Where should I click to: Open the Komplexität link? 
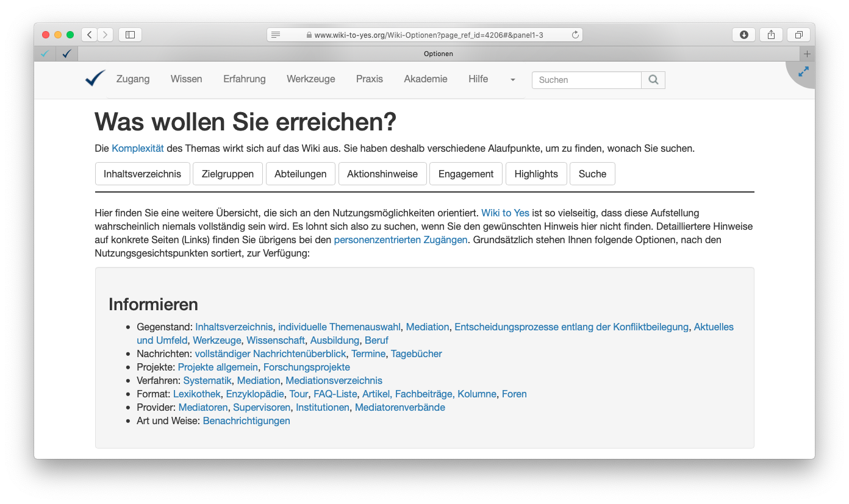click(137, 148)
